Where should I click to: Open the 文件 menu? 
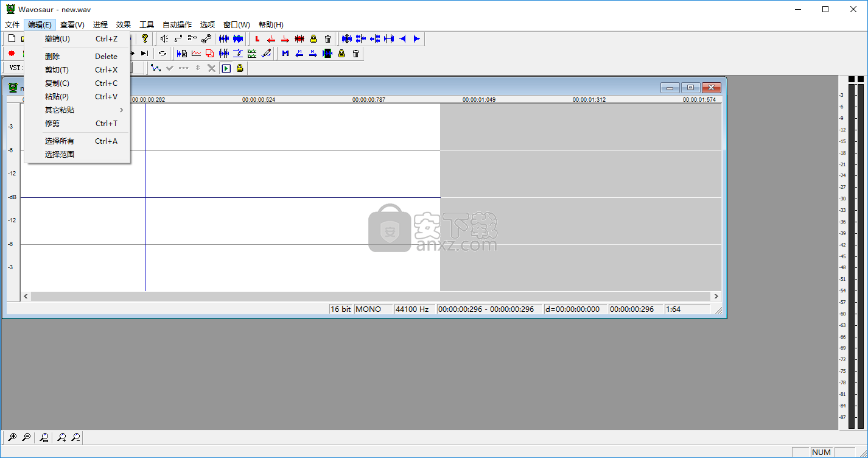click(12, 24)
